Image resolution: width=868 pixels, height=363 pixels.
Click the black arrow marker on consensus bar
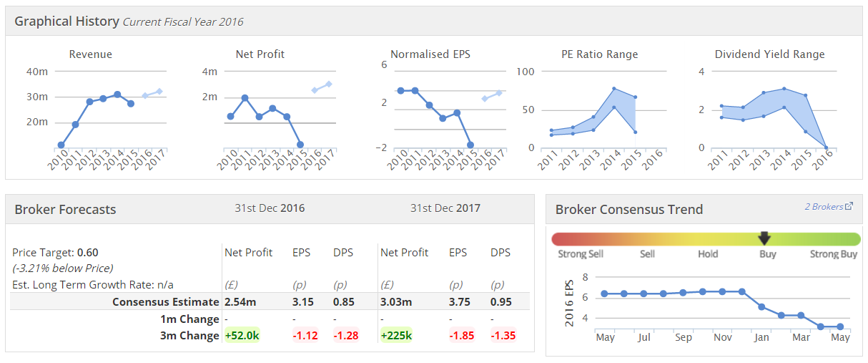(x=764, y=238)
